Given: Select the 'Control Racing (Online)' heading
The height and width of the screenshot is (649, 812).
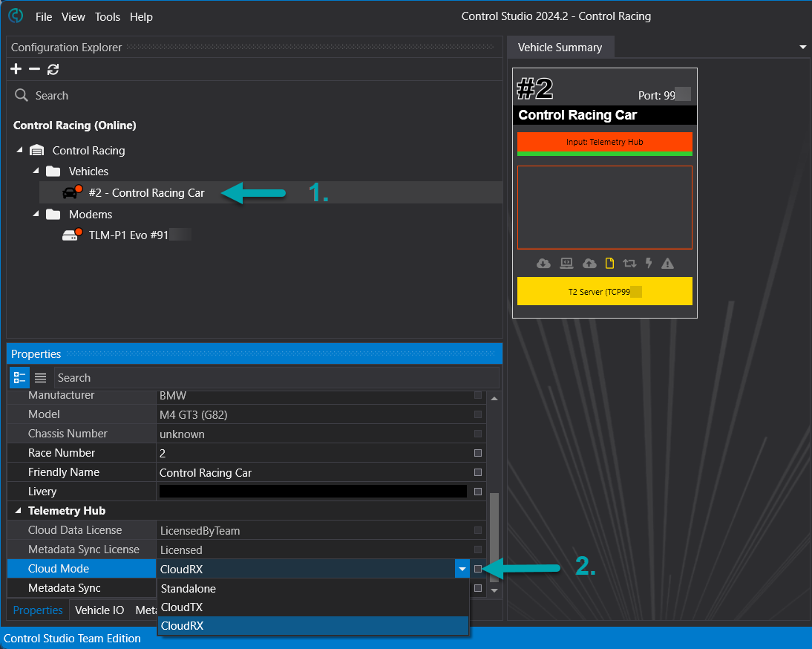Looking at the screenshot, I should click(74, 125).
